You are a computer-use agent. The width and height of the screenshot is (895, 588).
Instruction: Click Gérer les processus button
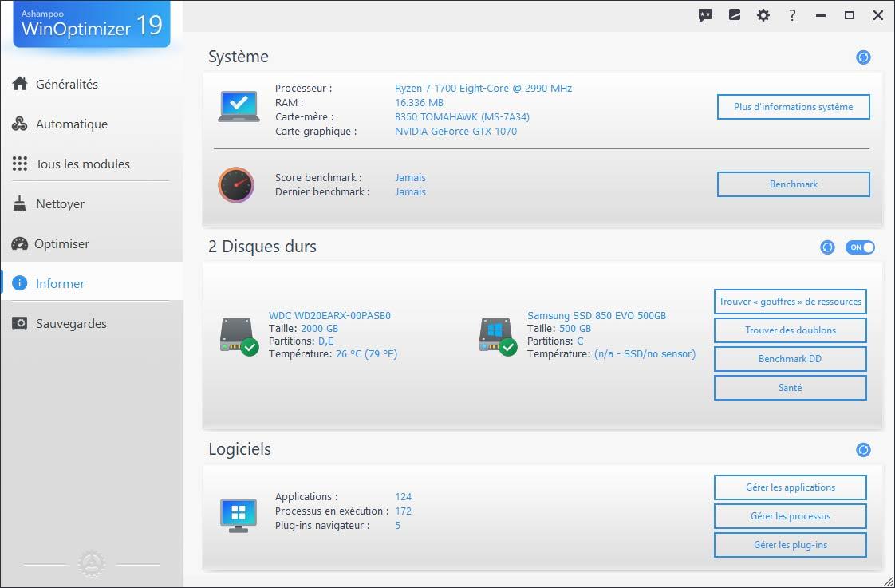(x=790, y=516)
